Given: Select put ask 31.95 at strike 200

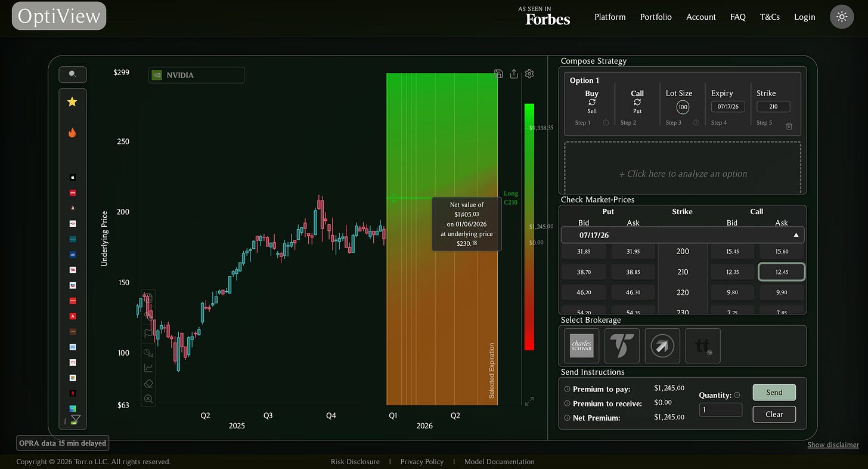Looking at the screenshot, I should pos(633,252).
